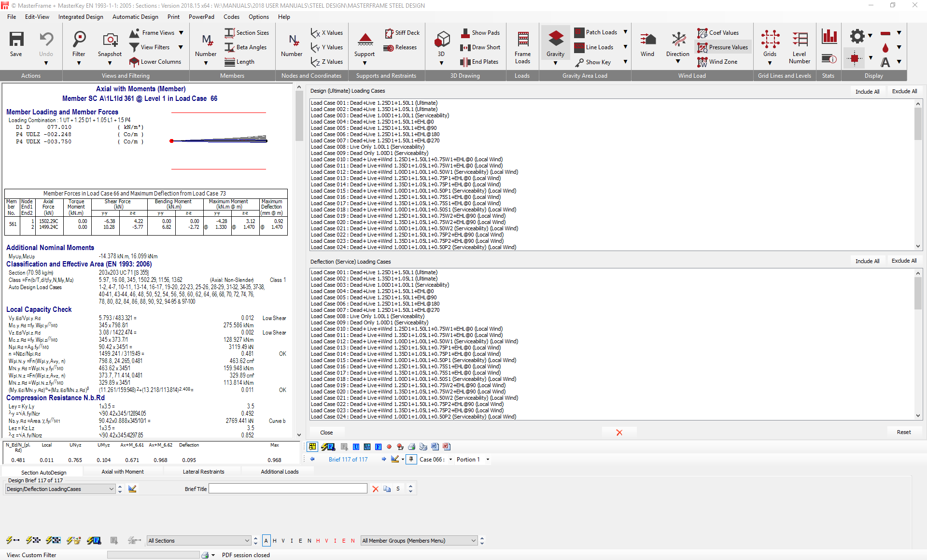Screen dimensions: 927x560
Task: Click Exclude All for Design loading cases
Action: pos(904,91)
